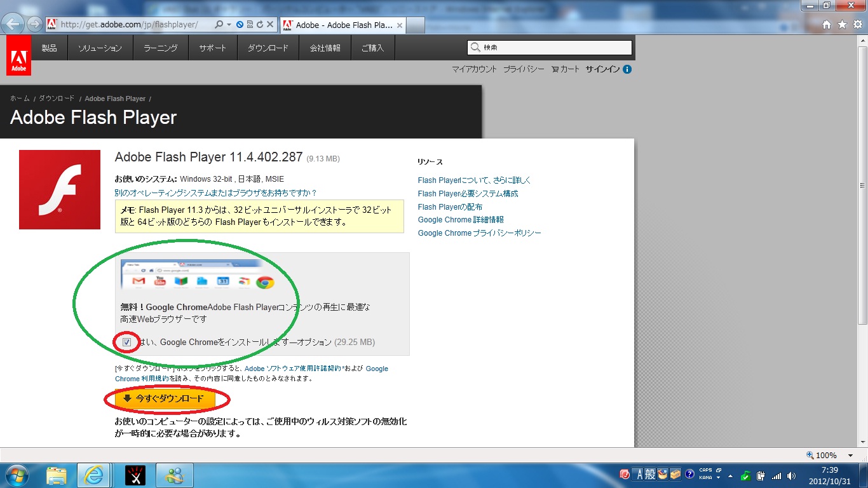
Task: Open the browser Home icon
Action: (827, 25)
